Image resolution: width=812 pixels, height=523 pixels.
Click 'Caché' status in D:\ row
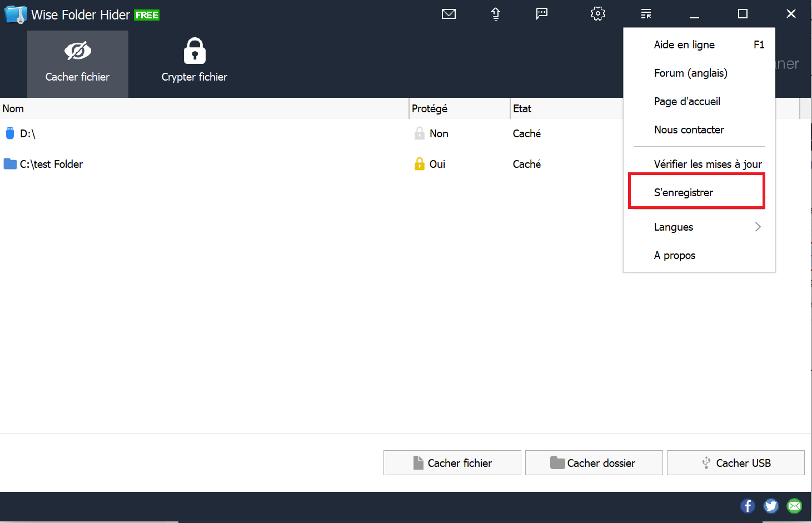pyautogui.click(x=527, y=133)
